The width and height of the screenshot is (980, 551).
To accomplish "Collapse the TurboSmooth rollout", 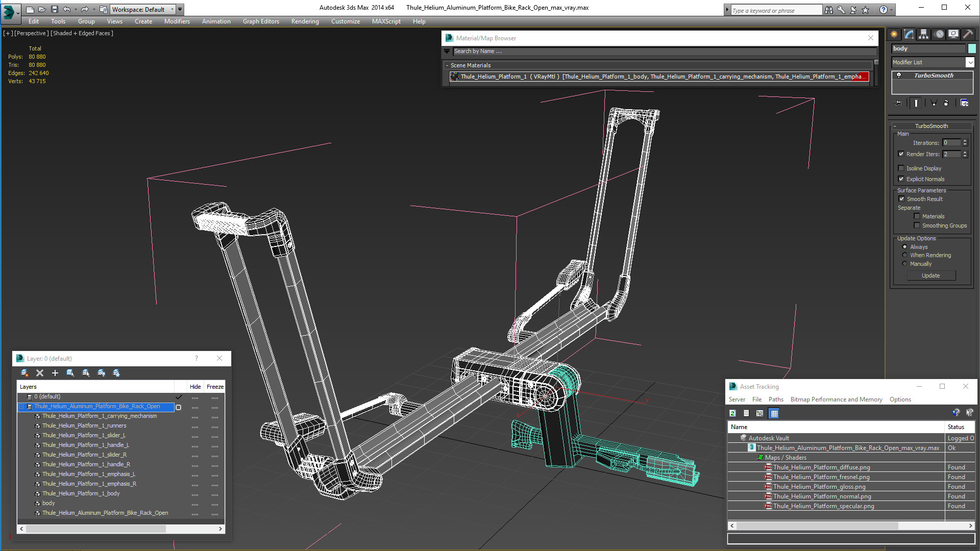I will tap(932, 126).
